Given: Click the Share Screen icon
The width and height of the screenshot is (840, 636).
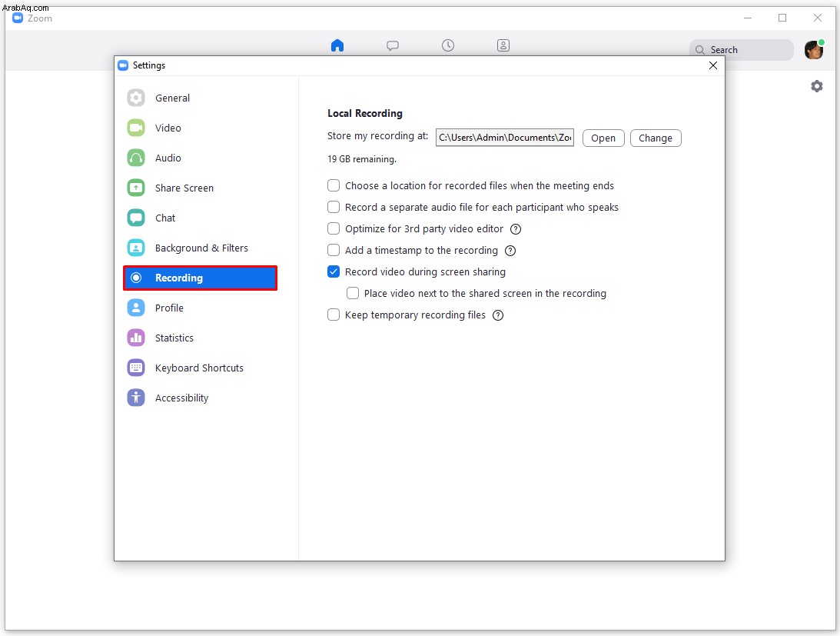Looking at the screenshot, I should (136, 188).
